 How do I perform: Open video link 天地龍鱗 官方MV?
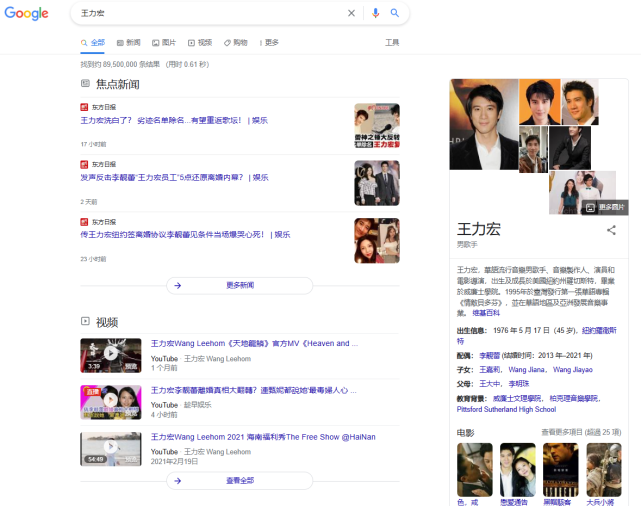pyautogui.click(x=254, y=343)
